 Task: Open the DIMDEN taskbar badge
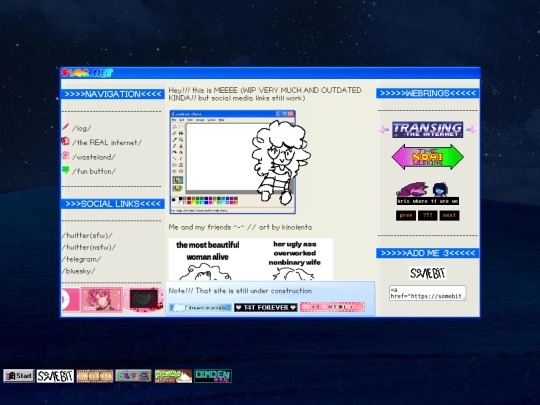click(213, 376)
